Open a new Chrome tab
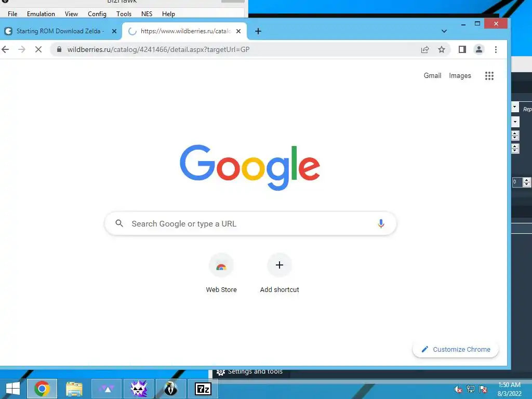Viewport: 532px width, 399px height. [258, 31]
